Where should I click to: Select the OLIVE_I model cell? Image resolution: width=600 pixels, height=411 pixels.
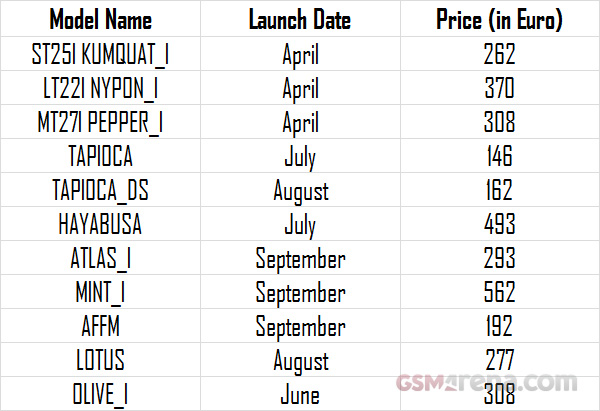100,394
